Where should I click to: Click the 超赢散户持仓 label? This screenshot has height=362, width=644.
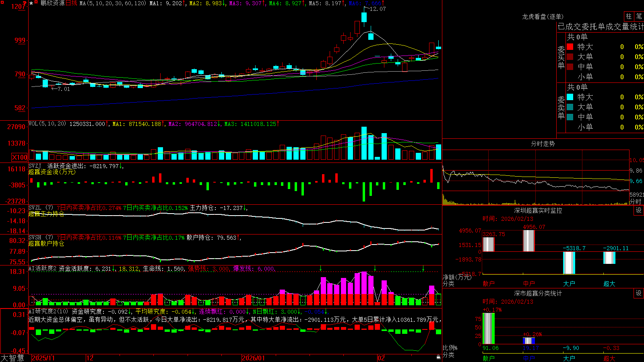46,243
